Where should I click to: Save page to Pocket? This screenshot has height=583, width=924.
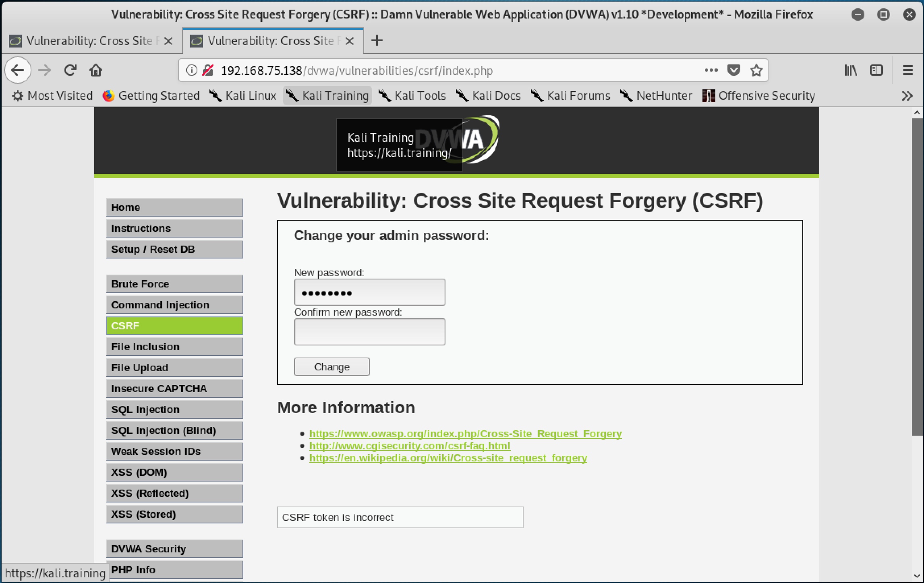[x=733, y=70]
